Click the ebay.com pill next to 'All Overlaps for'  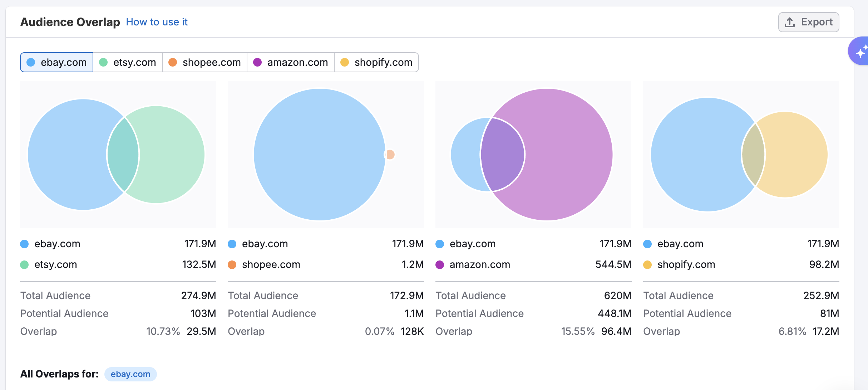click(x=130, y=374)
